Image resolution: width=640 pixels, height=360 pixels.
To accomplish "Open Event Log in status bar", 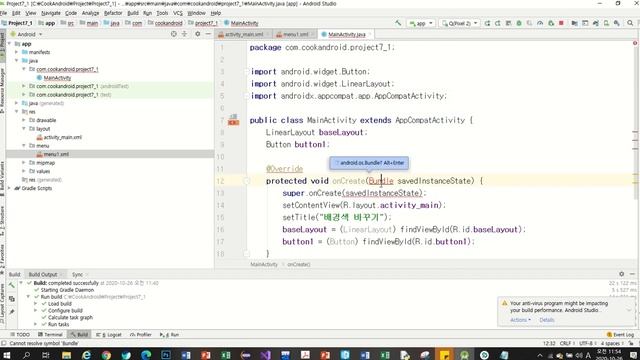I will coord(620,335).
